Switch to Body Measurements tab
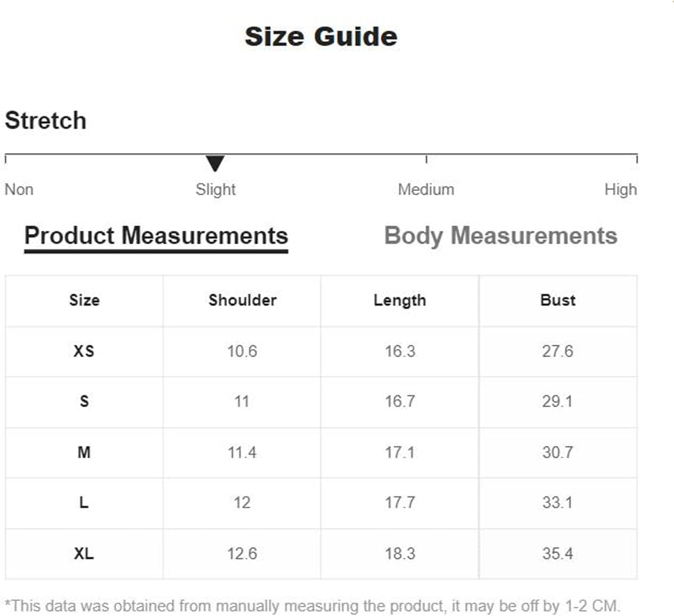The image size is (674, 616). click(501, 235)
